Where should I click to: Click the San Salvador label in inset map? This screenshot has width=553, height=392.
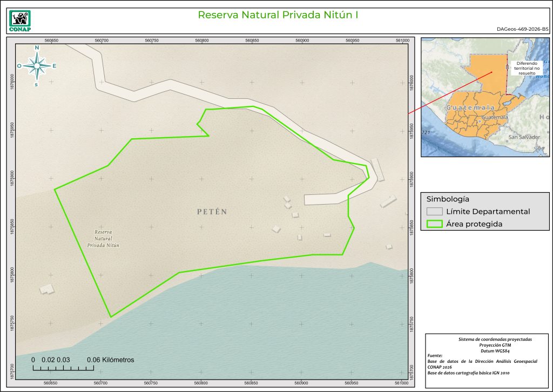click(x=523, y=137)
